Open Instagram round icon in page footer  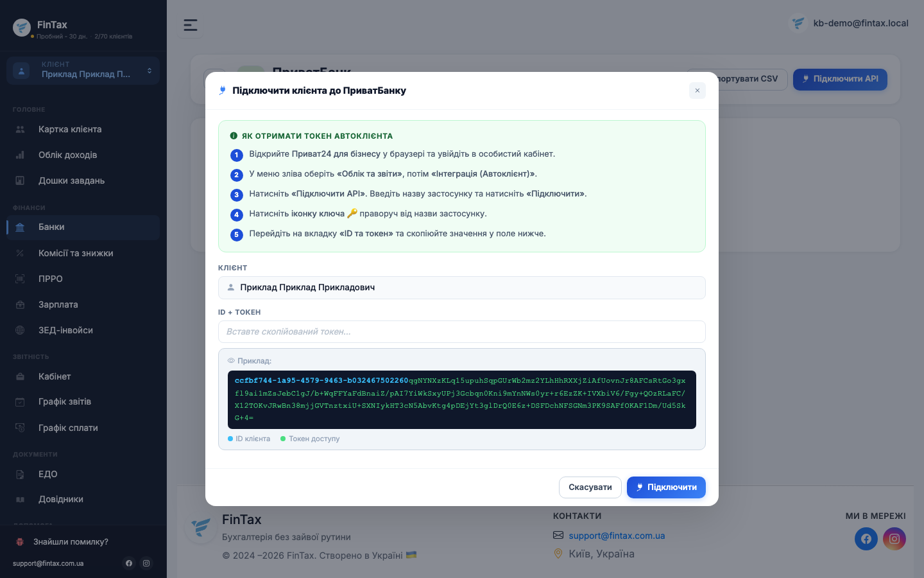894,539
